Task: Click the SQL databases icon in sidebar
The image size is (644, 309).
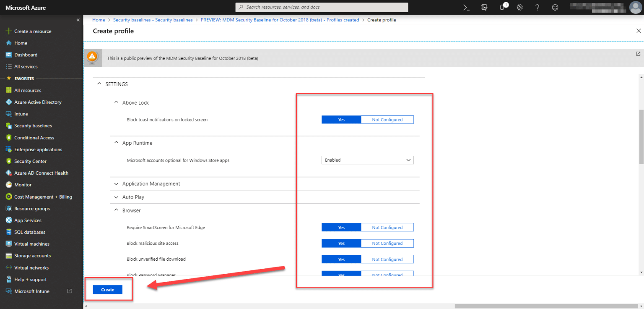Action: (x=8, y=232)
